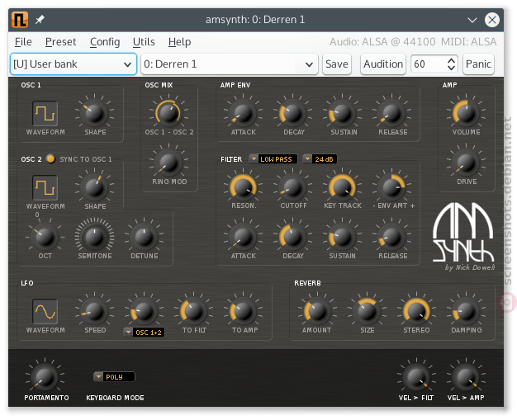Viewport: 517px width, 420px height.
Task: Toggle Sync to OSC 1 LED button
Action: tap(50, 158)
